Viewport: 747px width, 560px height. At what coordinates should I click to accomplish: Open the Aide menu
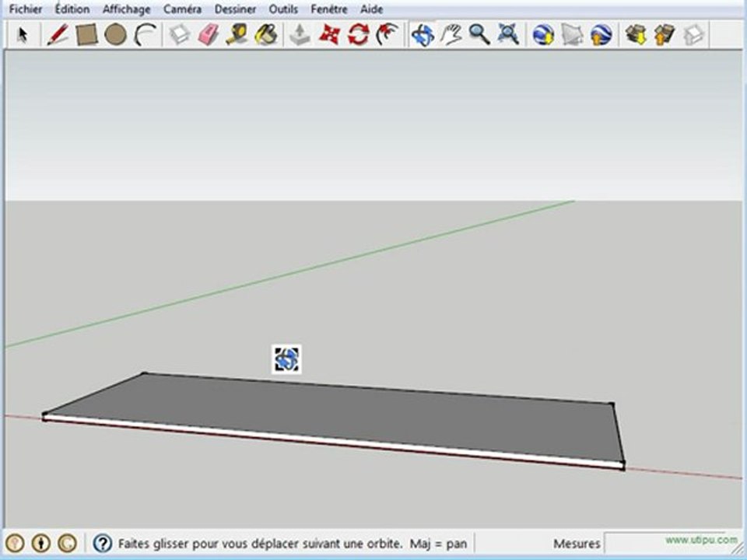(x=372, y=9)
